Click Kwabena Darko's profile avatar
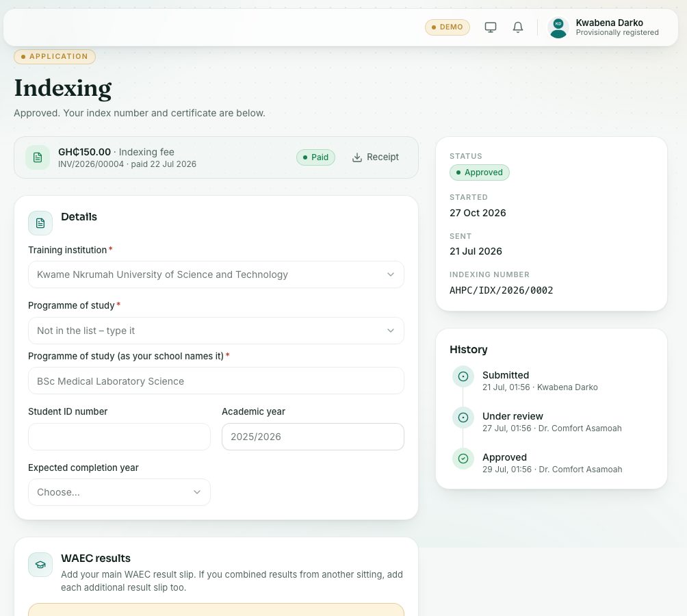687x616 pixels. pyautogui.click(x=558, y=27)
